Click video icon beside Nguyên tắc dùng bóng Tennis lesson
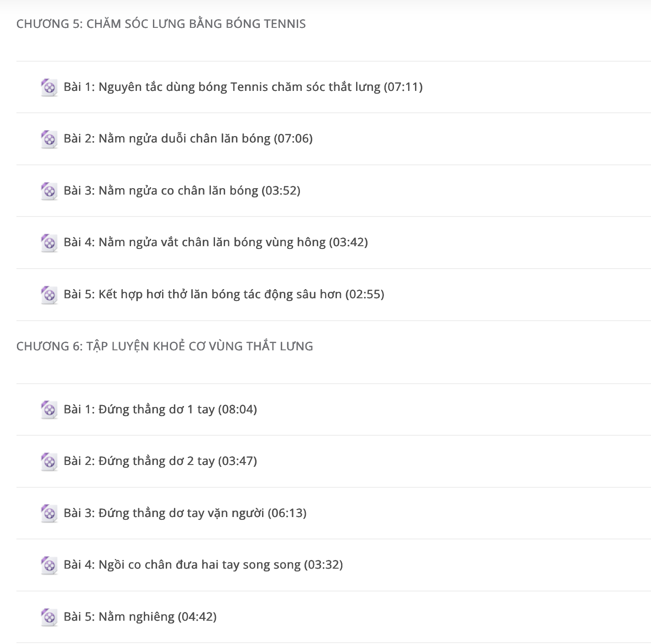Viewport: 651px width, 644px height. pos(49,87)
